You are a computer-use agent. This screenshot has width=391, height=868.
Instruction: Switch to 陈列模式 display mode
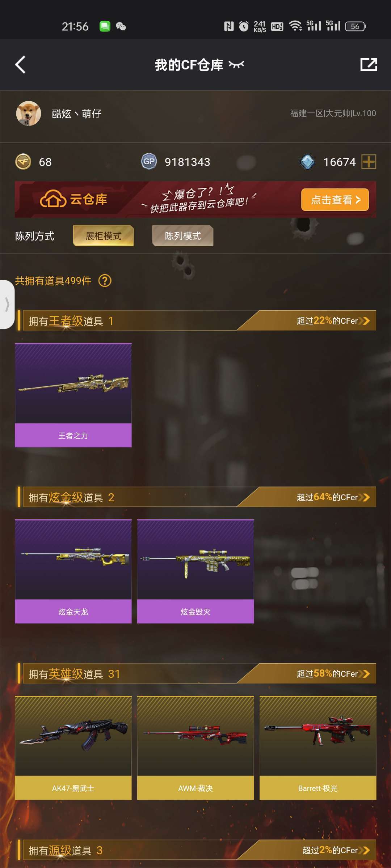183,236
